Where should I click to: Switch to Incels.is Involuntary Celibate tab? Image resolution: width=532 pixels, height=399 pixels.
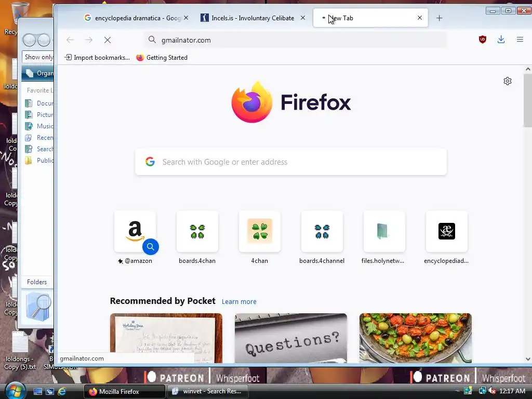point(253,18)
